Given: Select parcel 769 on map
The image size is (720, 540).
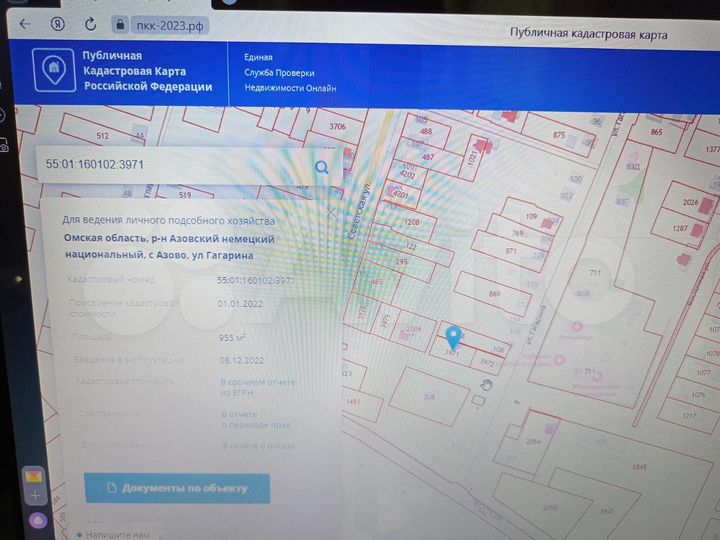Looking at the screenshot, I should 518,233.
